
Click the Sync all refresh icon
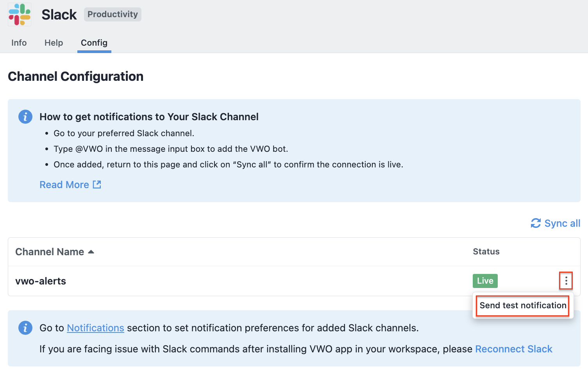pyautogui.click(x=536, y=223)
